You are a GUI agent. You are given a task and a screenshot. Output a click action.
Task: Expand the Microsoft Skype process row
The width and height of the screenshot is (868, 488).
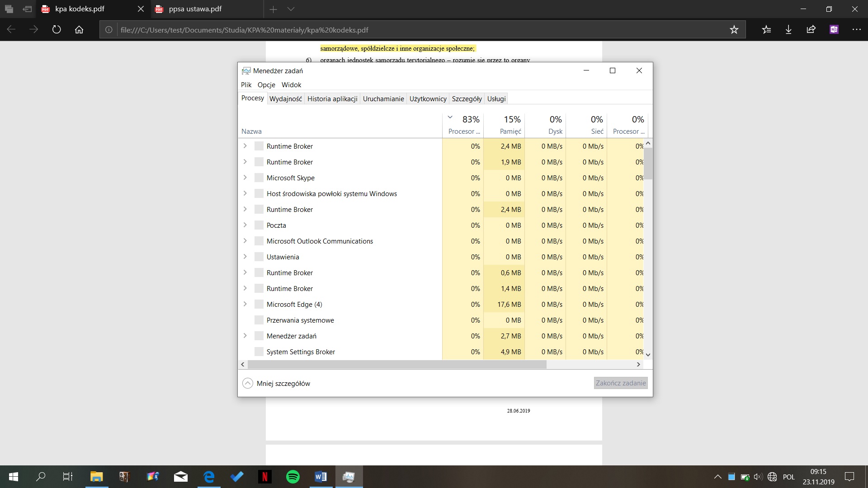click(245, 178)
